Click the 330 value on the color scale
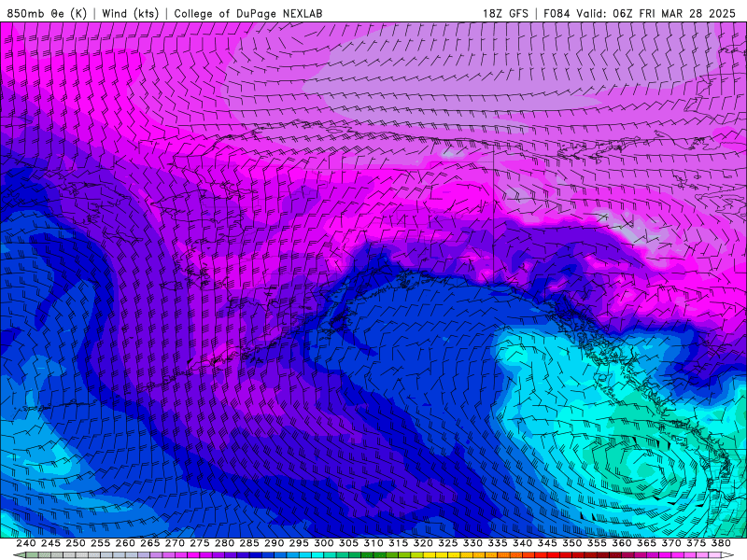This screenshot has width=747, height=560. click(x=472, y=543)
